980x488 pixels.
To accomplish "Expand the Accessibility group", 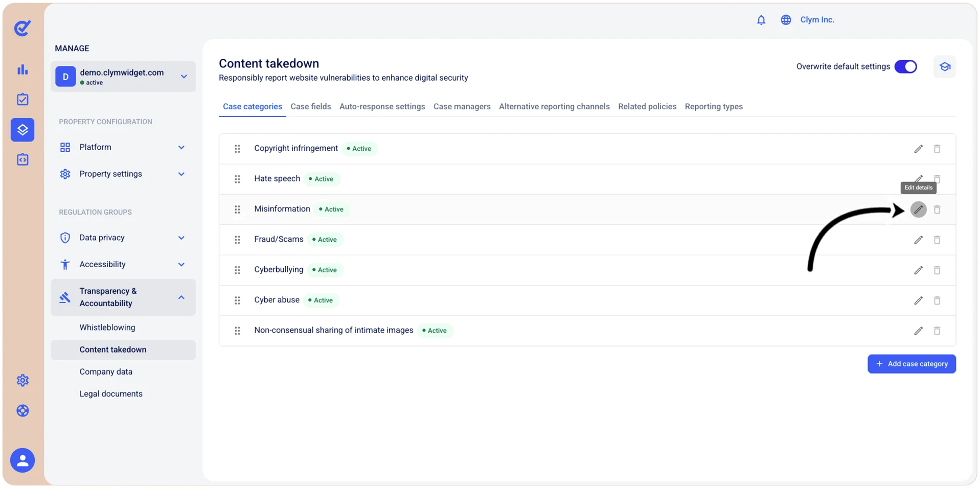I will click(x=123, y=264).
